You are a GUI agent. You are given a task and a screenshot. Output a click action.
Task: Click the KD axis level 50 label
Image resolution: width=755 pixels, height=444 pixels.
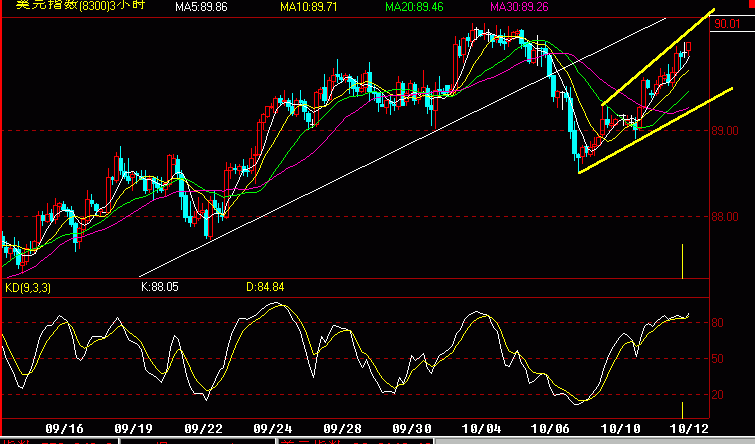tap(717, 359)
